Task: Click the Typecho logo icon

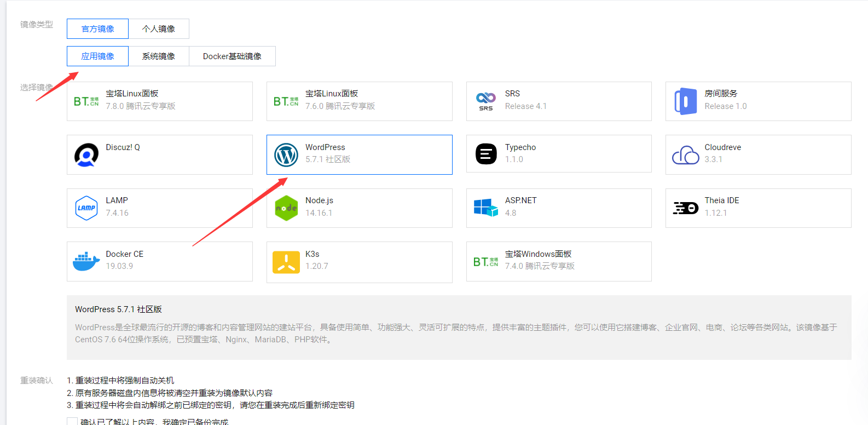Action: point(486,154)
